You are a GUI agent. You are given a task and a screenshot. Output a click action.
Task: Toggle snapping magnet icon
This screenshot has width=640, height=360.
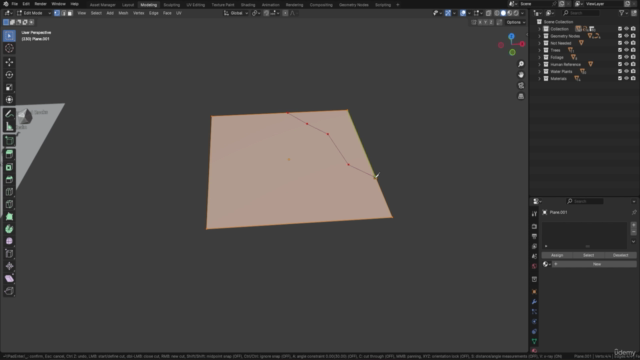[x=266, y=13]
